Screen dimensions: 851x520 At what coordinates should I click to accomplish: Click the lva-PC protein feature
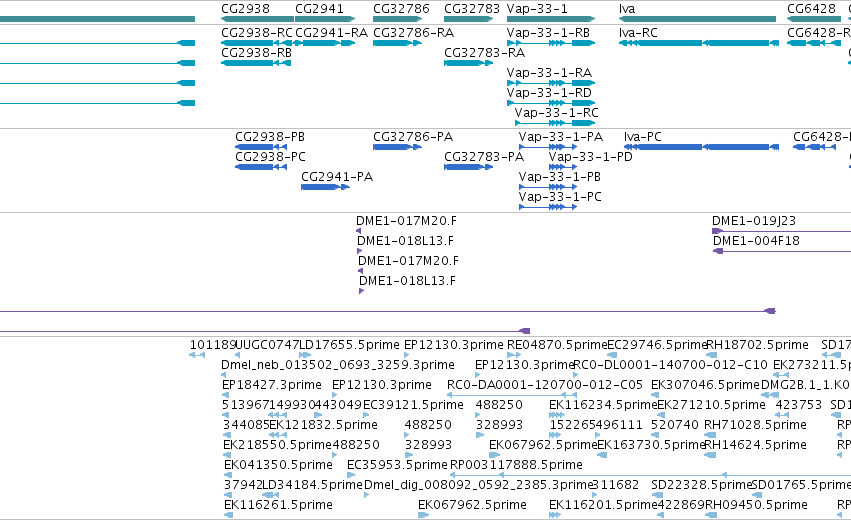[x=702, y=147]
